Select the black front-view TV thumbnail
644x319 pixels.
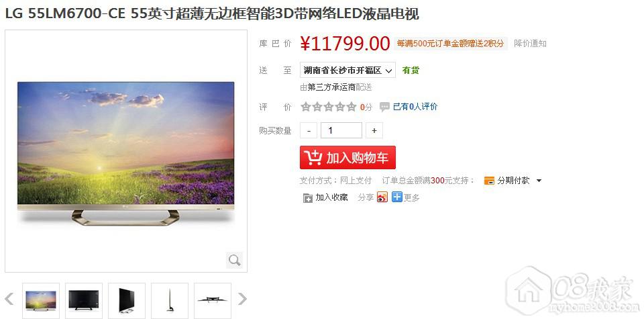tap(84, 300)
